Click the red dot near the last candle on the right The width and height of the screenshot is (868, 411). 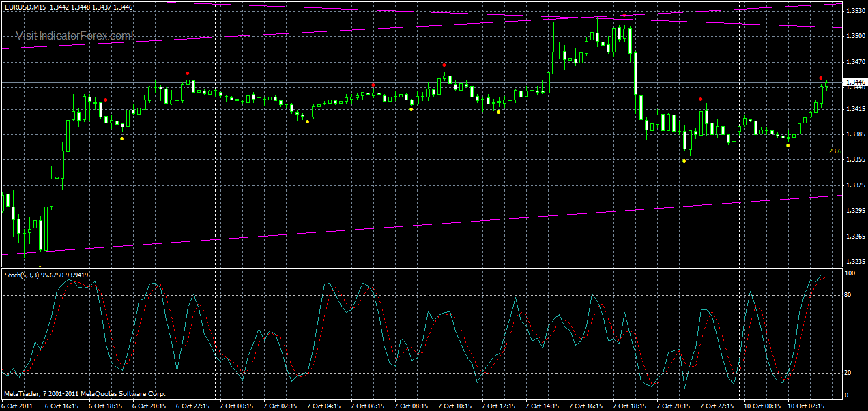pyautogui.click(x=821, y=78)
